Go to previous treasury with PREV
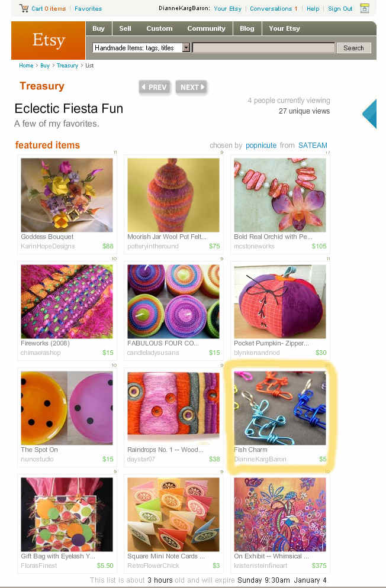386x588 pixels. (155, 87)
